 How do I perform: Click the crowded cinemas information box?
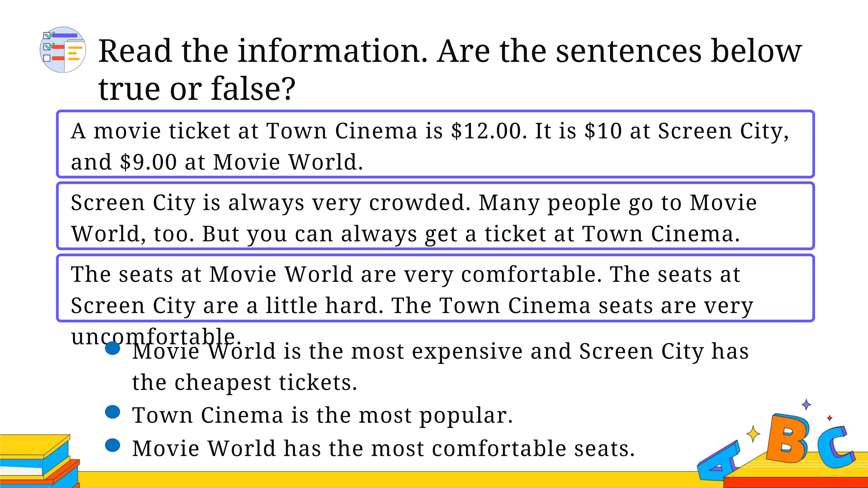(x=435, y=216)
